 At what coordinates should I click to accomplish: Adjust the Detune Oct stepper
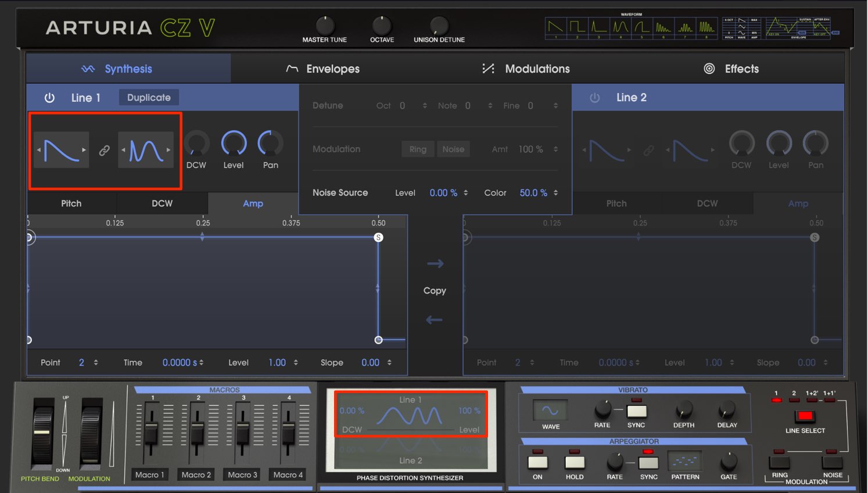[425, 106]
